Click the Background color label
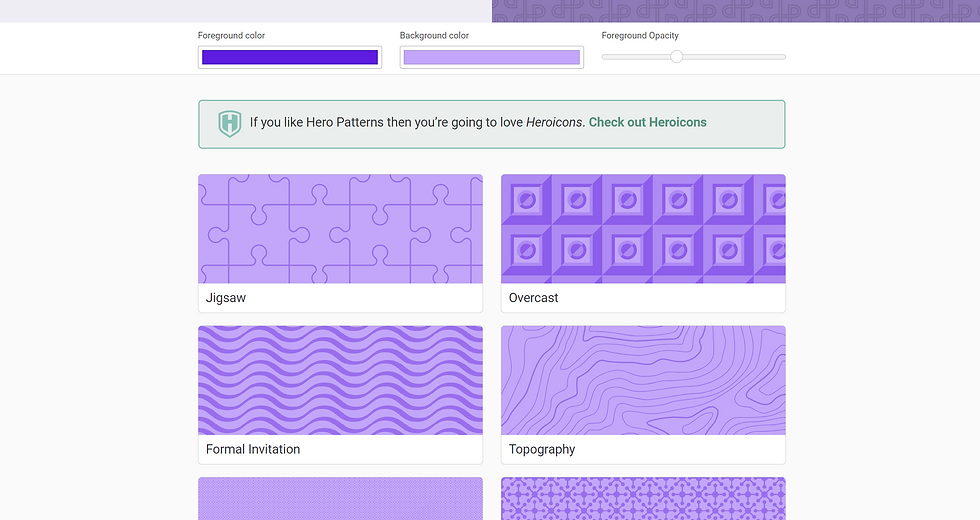 coord(434,36)
